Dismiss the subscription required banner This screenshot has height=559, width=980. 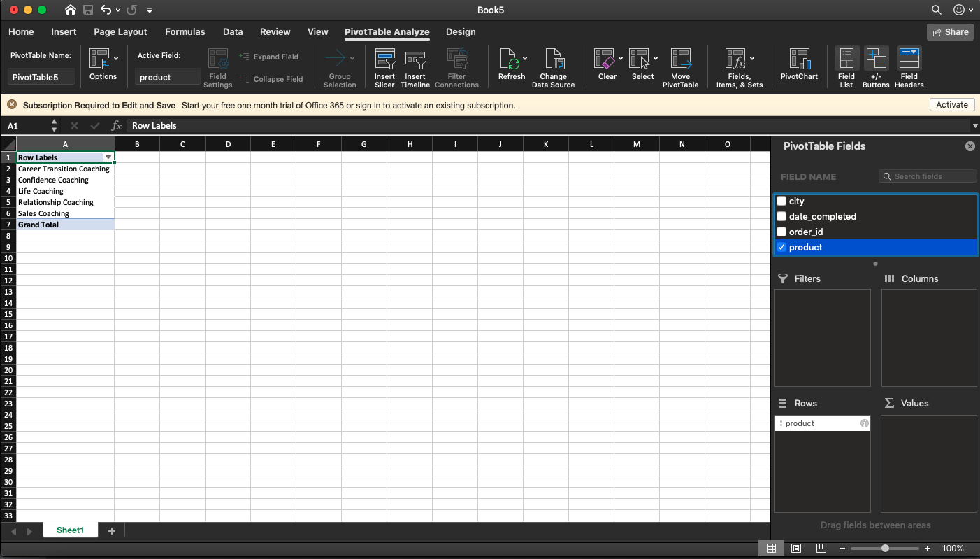[x=12, y=105]
